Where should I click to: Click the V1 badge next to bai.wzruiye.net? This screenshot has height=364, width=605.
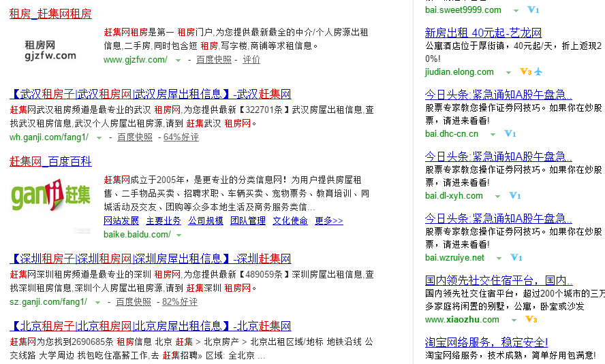(x=516, y=258)
